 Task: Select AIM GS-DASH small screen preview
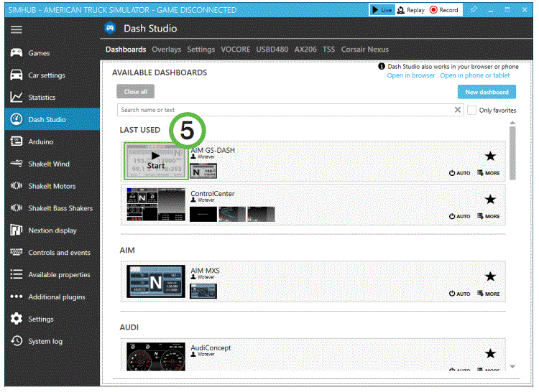(x=203, y=171)
